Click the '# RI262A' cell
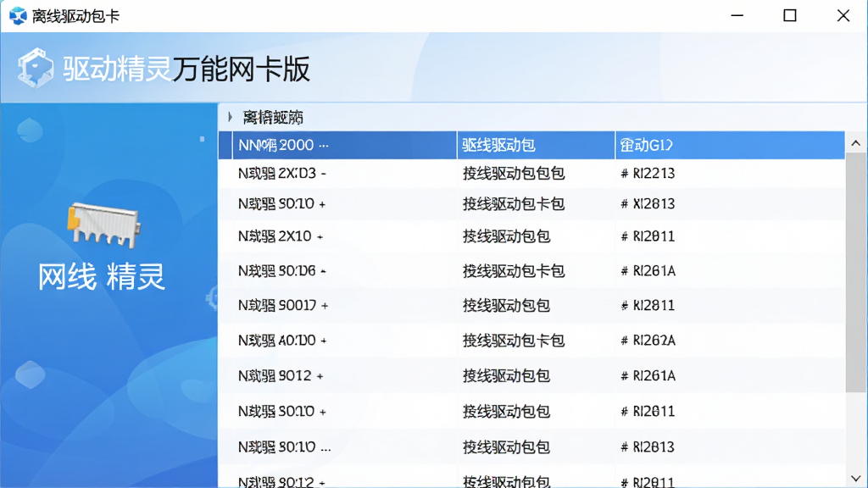Image resolution: width=868 pixels, height=488 pixels. tap(648, 340)
